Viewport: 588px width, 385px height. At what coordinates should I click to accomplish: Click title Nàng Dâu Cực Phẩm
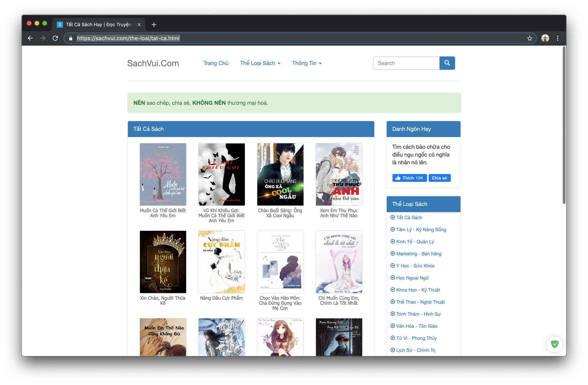222,298
